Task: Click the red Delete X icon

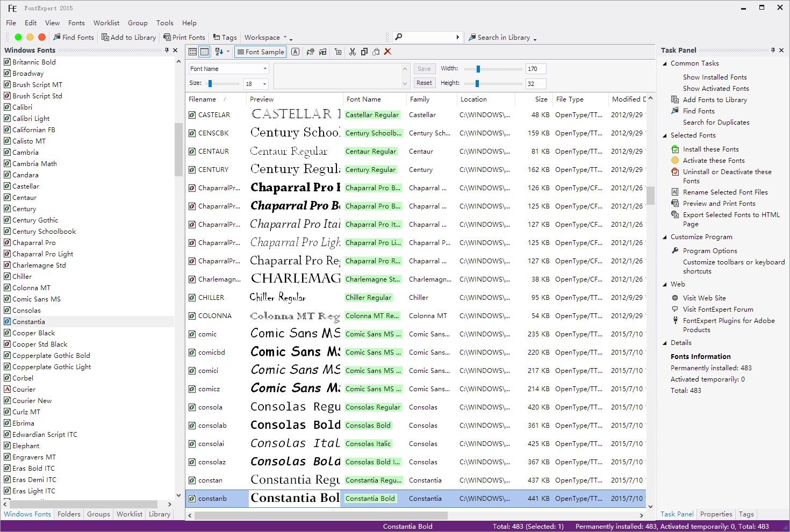Action: point(387,52)
